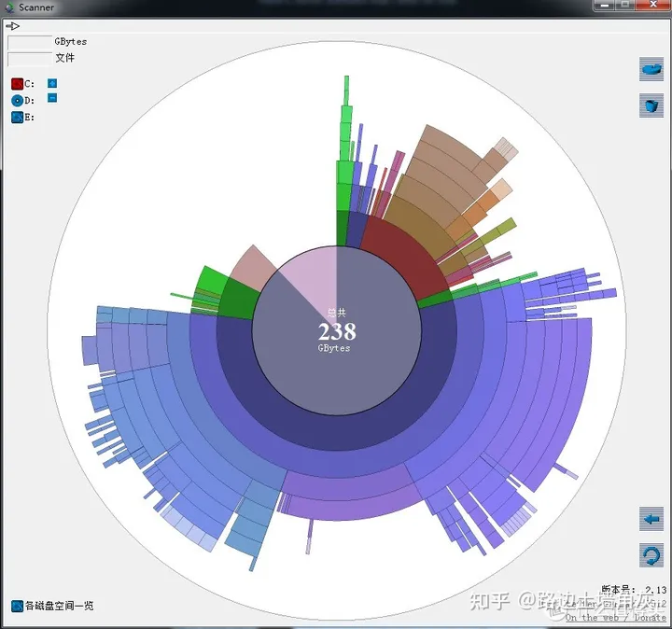Open 各磁盘空间一览 disk overview
Image resolution: width=672 pixels, height=629 pixels.
[x=52, y=606]
